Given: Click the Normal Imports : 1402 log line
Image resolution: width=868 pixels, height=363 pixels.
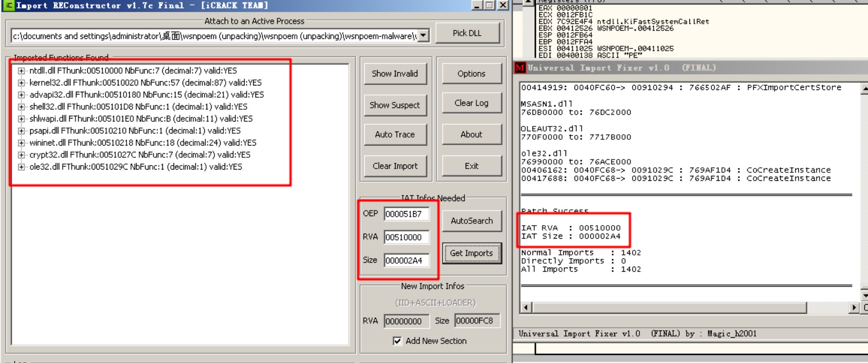Looking at the screenshot, I should tap(581, 253).
